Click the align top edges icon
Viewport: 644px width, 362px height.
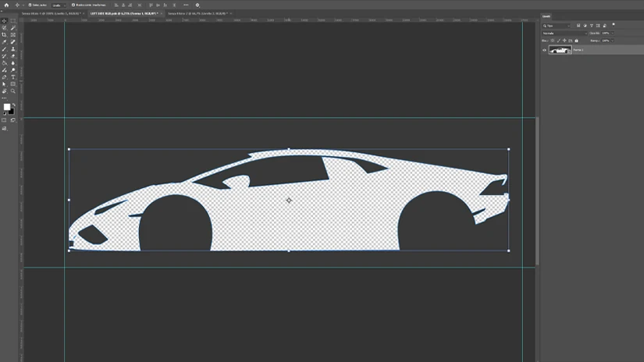[151, 5]
